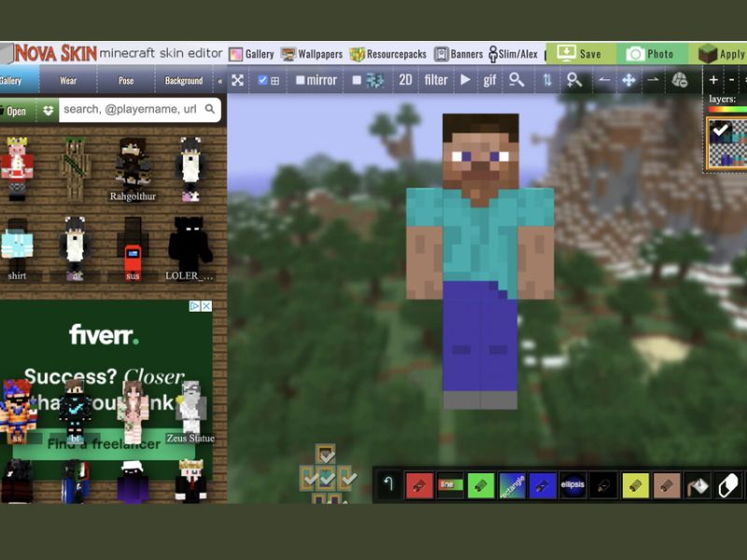Switch to the Pose tab
The image size is (747, 560).
126,80
